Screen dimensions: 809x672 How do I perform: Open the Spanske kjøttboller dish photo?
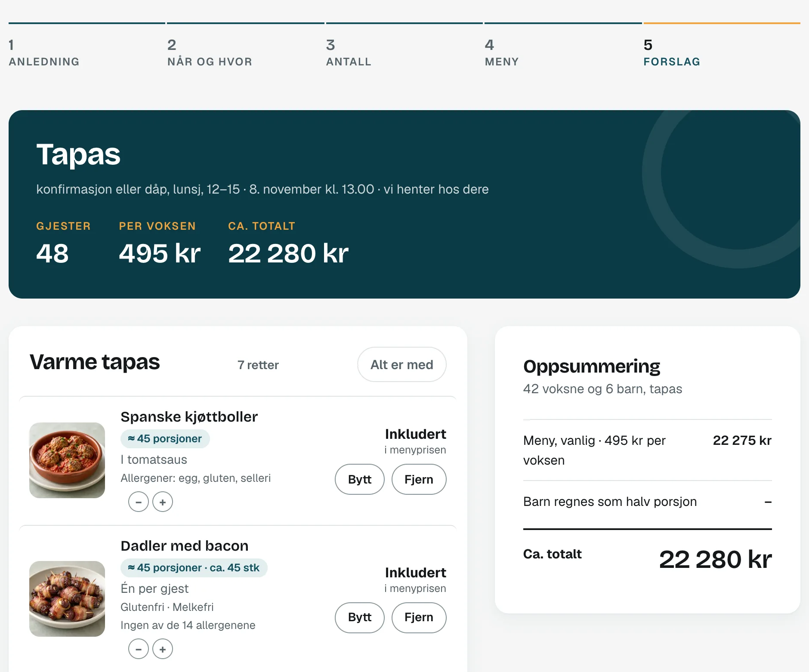pos(67,460)
